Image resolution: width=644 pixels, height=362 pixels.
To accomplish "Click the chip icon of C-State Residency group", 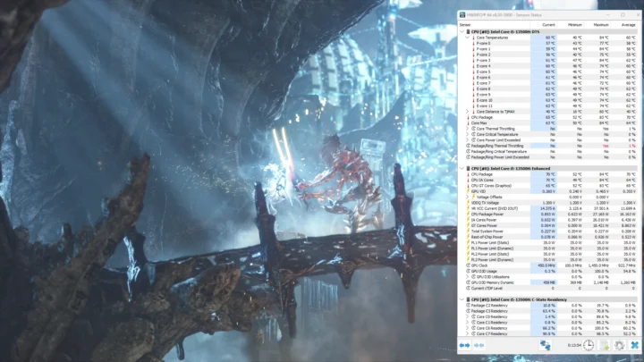I will click(x=468, y=299).
